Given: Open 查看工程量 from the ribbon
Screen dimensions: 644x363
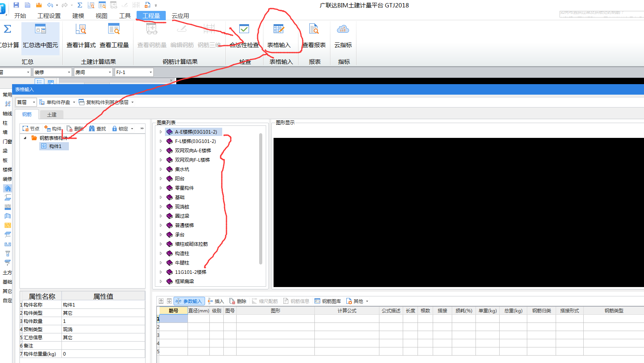Looking at the screenshot, I should click(114, 36).
